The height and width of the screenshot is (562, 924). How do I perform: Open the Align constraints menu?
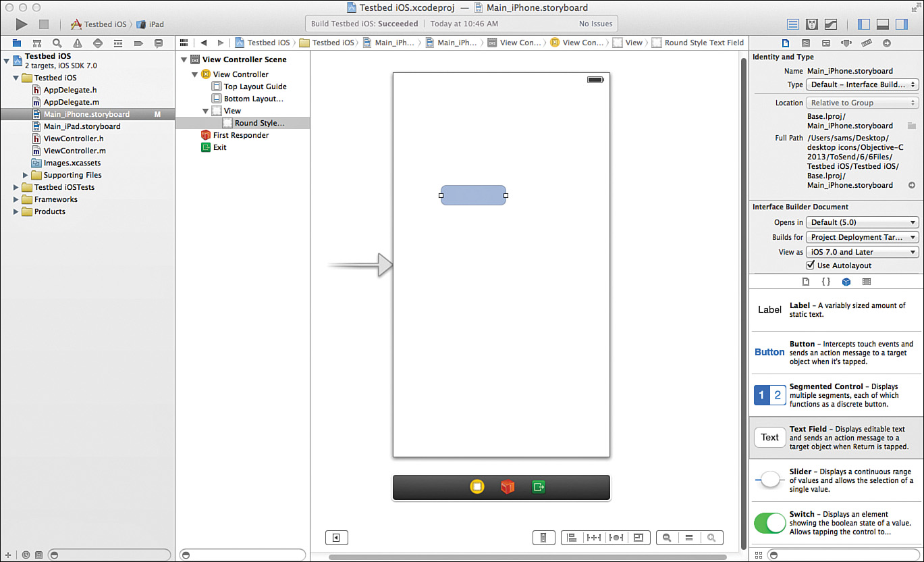(572, 538)
